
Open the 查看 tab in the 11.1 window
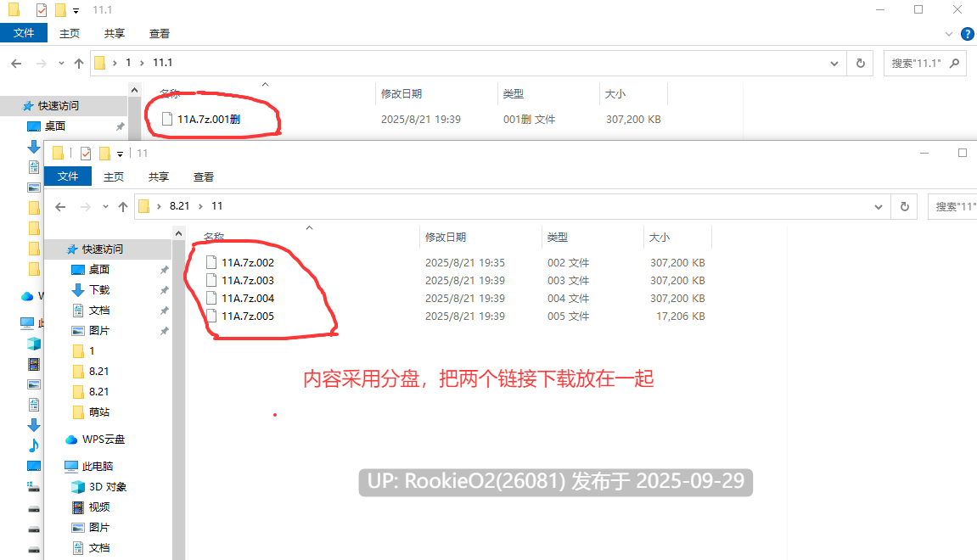[159, 34]
